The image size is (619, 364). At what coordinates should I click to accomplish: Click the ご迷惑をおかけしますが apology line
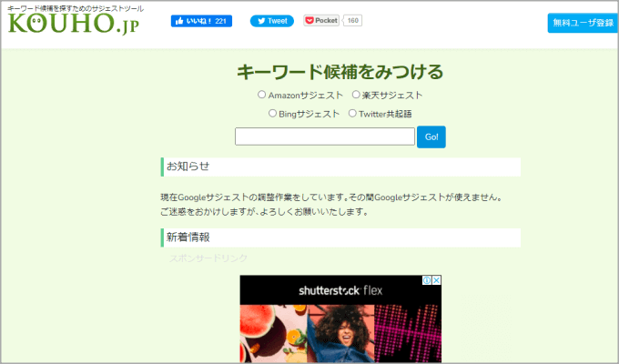point(265,212)
